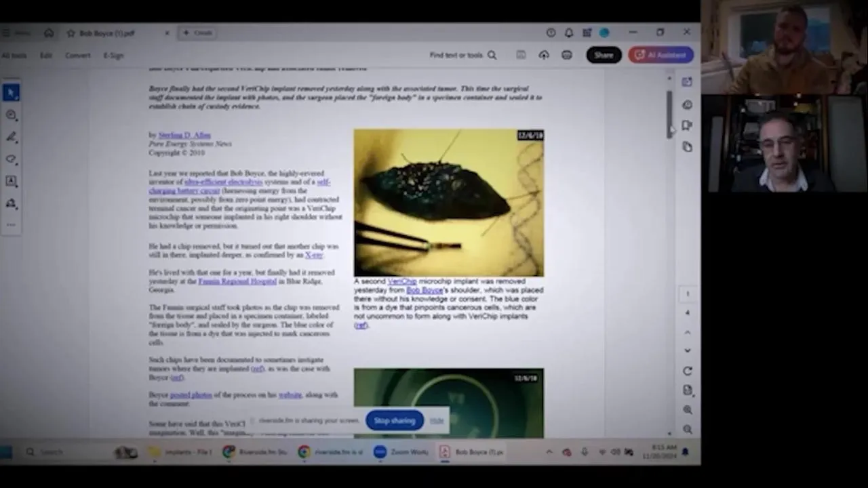Expand the more tools ellipsis in left toolbar
Screen dimensions: 868x488
(11, 224)
